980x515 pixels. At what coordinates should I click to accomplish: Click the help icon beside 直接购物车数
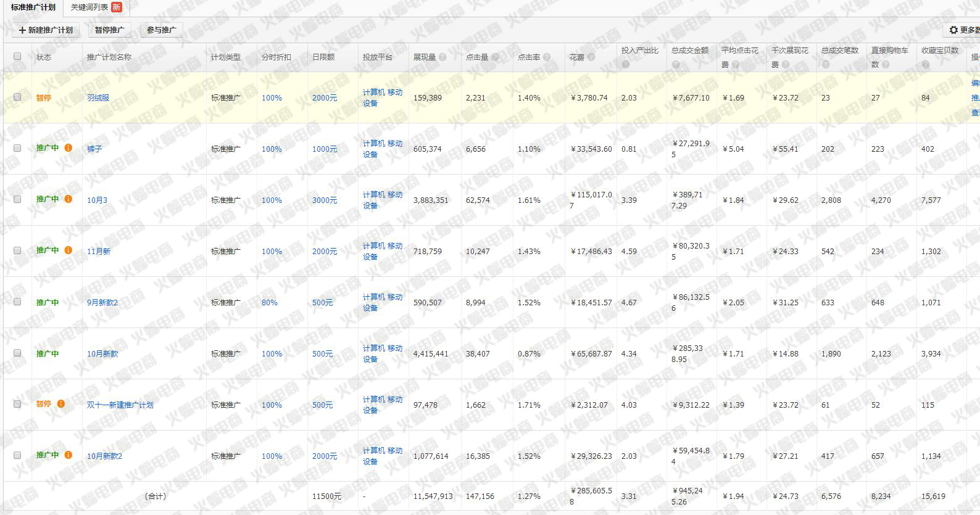886,64
